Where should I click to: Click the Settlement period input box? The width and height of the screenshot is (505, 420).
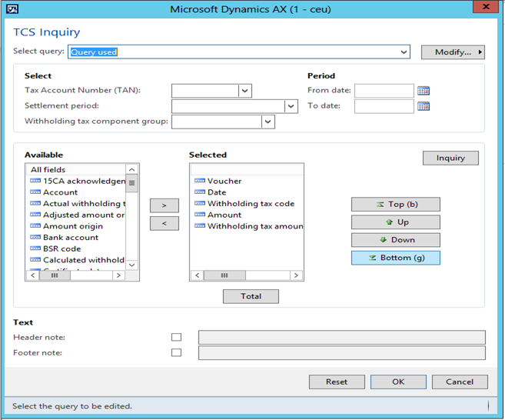tap(228, 106)
